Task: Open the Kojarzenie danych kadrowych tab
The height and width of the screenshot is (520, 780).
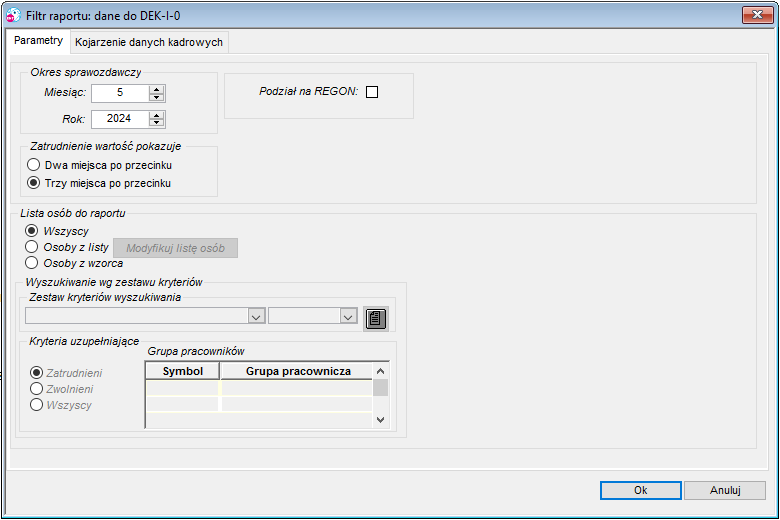Action: (x=149, y=42)
